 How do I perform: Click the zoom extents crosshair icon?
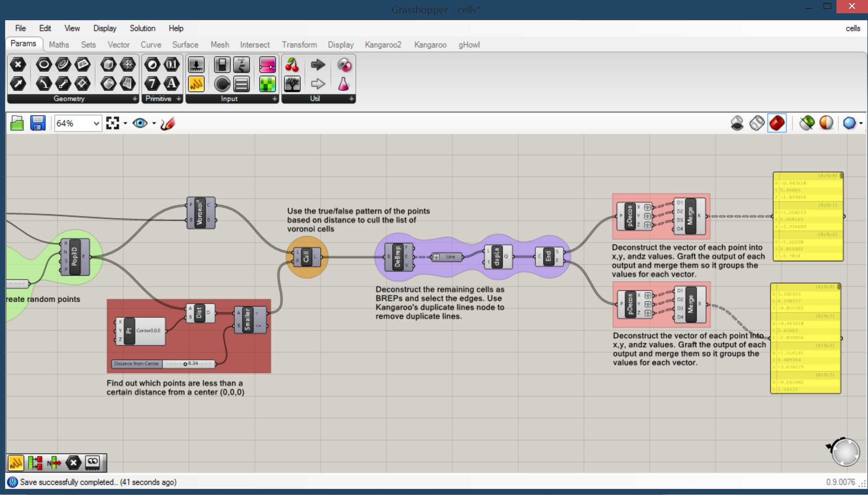(113, 123)
